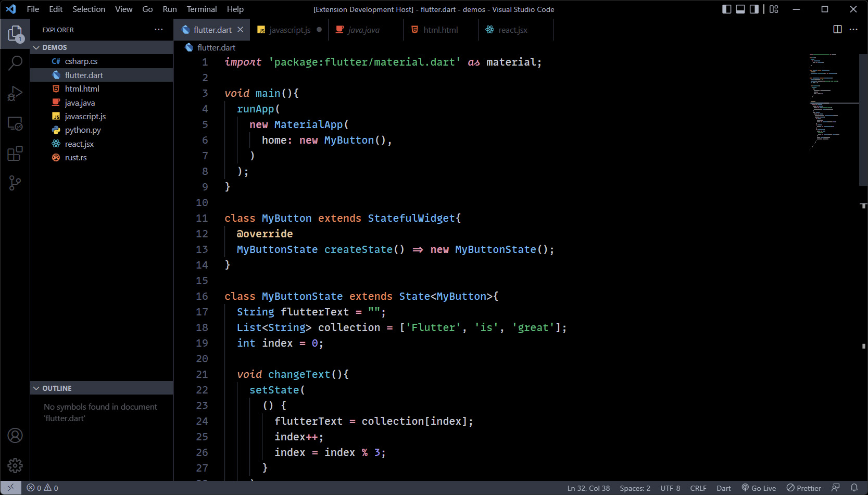Open the Edit menu

pos(56,9)
